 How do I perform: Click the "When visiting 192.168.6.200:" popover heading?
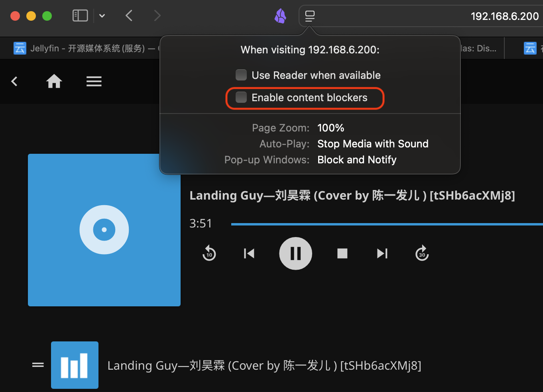[310, 50]
